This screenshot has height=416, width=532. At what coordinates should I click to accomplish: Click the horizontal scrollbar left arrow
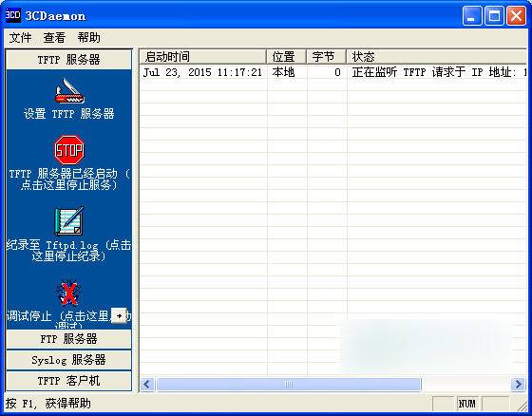point(147,385)
